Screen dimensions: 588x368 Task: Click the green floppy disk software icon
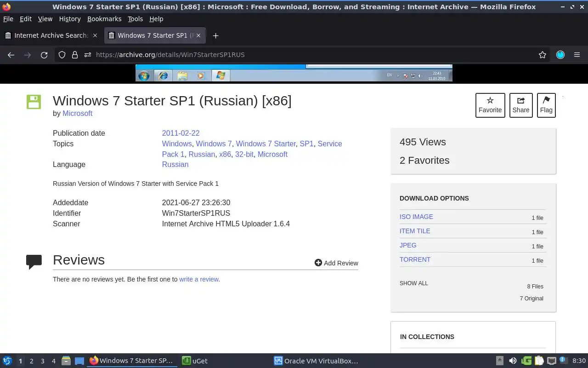tap(34, 102)
